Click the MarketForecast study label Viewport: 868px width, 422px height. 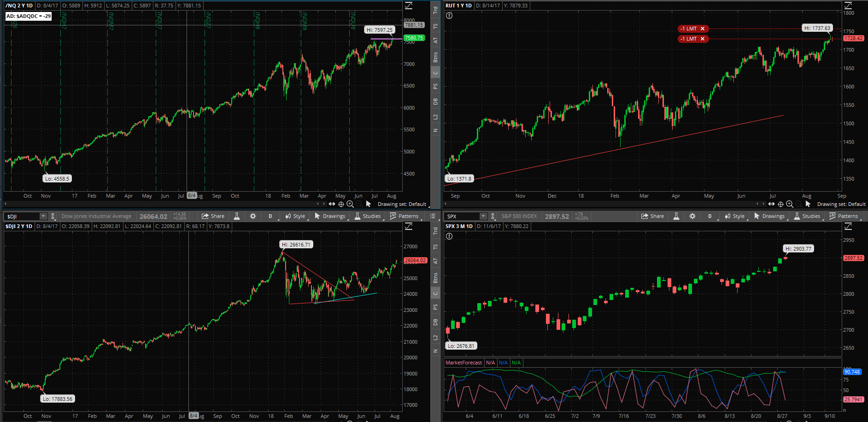tap(463, 363)
